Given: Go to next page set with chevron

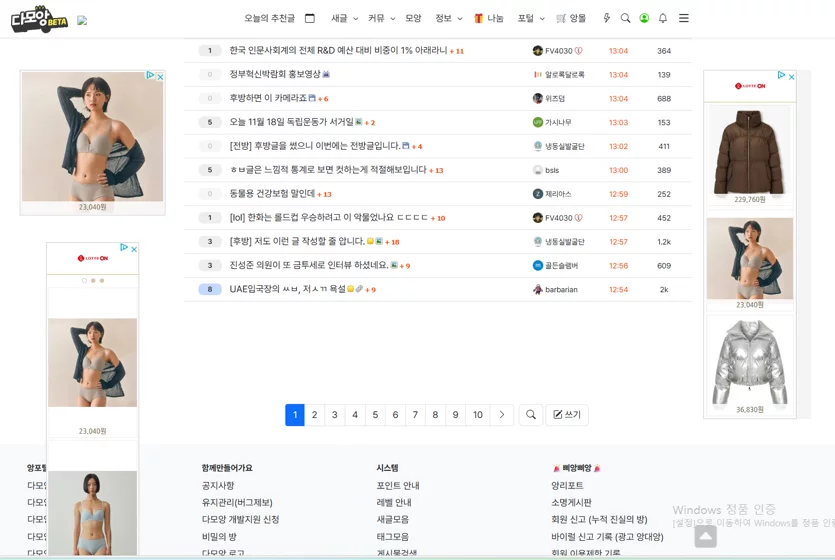Looking at the screenshot, I should pyautogui.click(x=502, y=415).
